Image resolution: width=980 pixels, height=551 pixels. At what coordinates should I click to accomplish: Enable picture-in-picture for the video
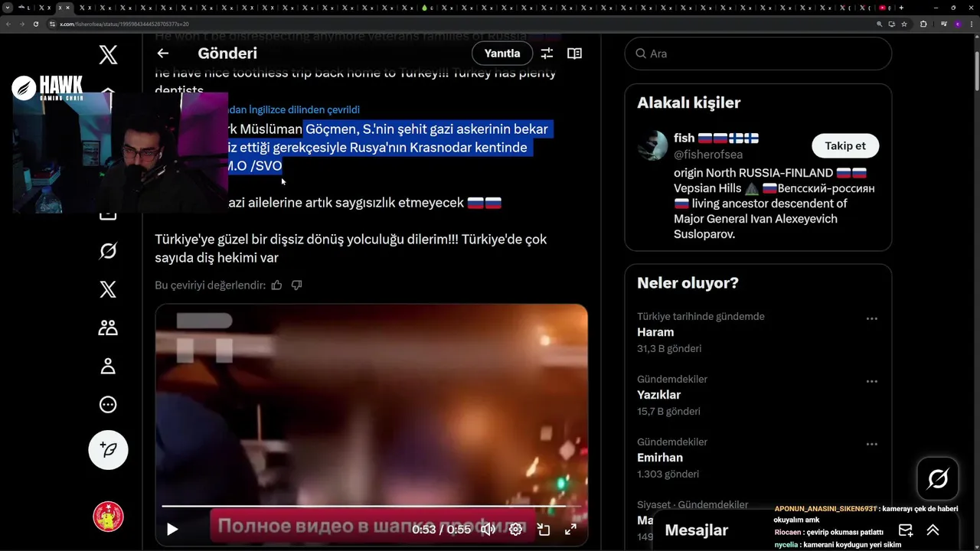pos(544,529)
